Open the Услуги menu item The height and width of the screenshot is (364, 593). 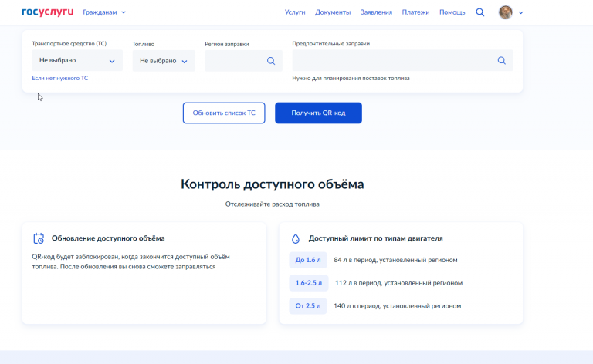point(295,12)
